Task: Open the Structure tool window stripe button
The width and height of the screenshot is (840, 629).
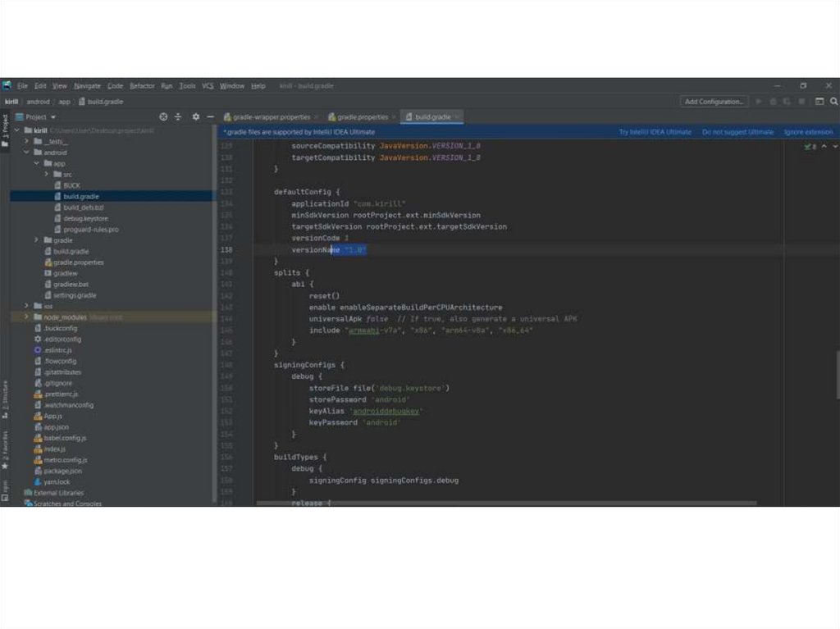Action: click(x=5, y=399)
